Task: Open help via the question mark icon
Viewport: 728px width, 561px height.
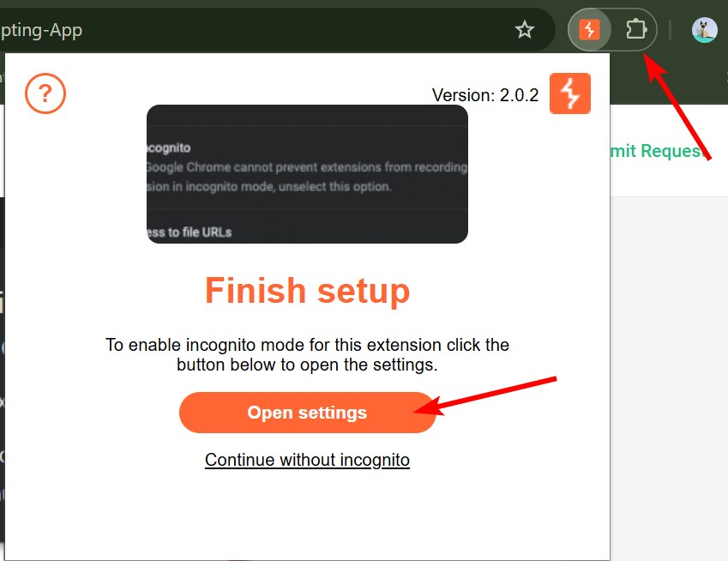Action: (45, 93)
